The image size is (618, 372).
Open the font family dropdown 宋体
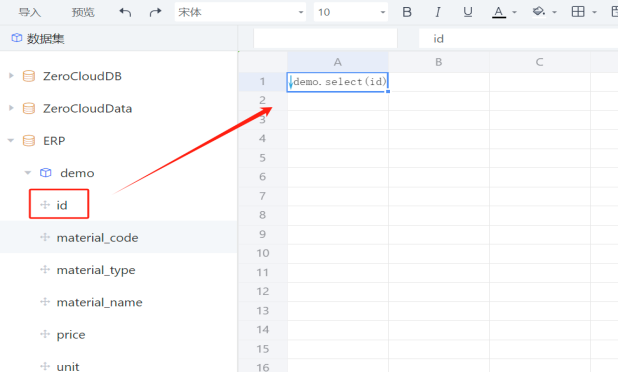tap(240, 12)
